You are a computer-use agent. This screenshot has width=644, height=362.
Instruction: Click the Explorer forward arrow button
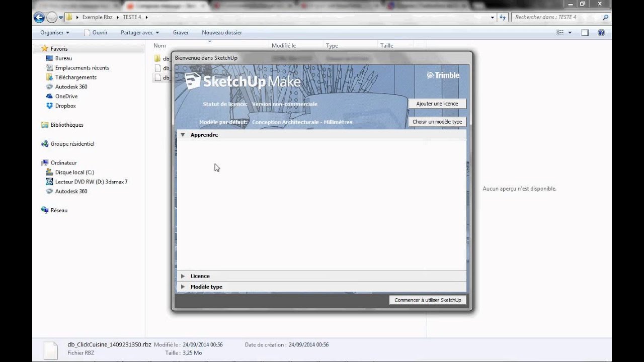52,18
